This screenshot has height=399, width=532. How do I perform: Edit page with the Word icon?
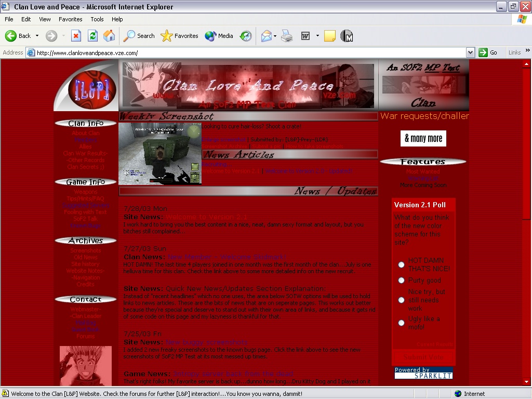305,36
